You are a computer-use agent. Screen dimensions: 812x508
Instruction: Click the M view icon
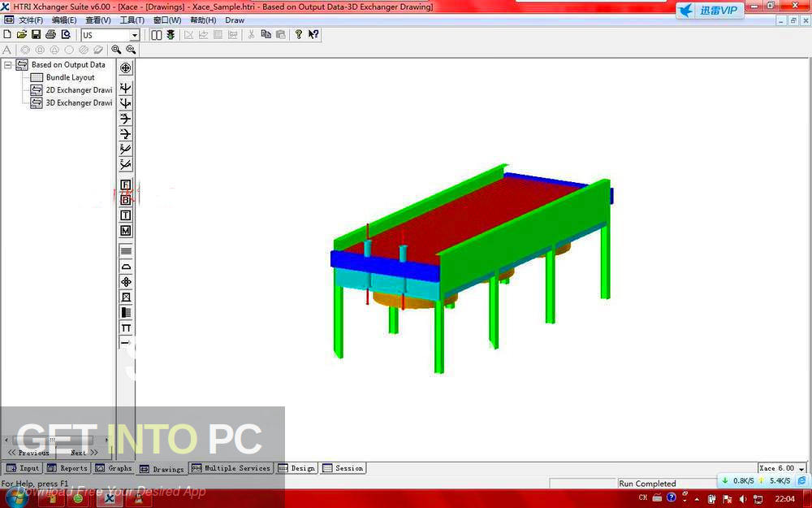tap(125, 231)
